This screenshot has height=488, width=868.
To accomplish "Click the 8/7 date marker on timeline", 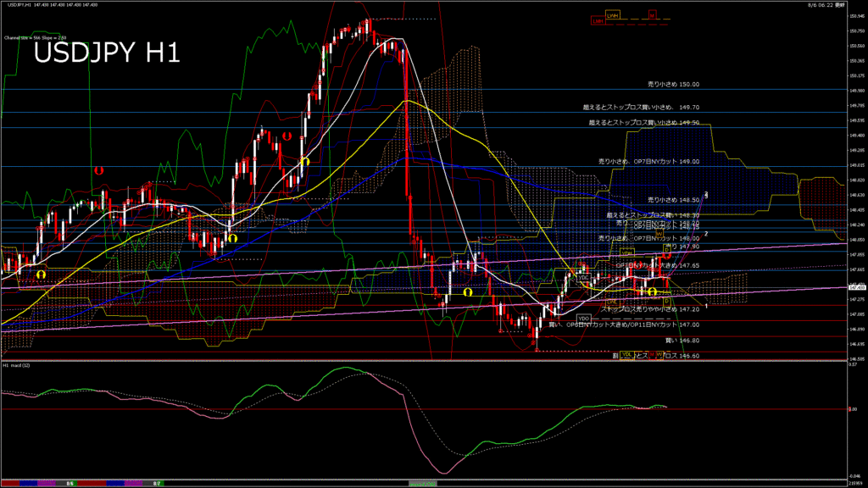I will (157, 483).
